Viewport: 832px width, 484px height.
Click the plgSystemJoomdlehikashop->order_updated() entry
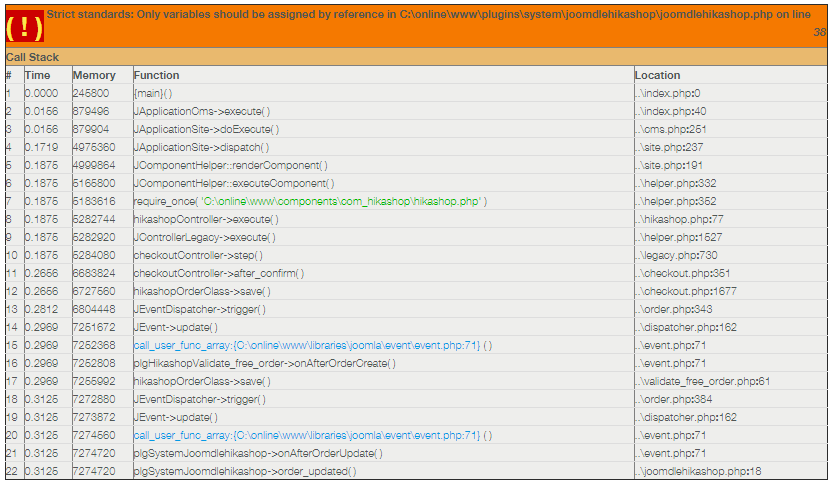(x=244, y=471)
